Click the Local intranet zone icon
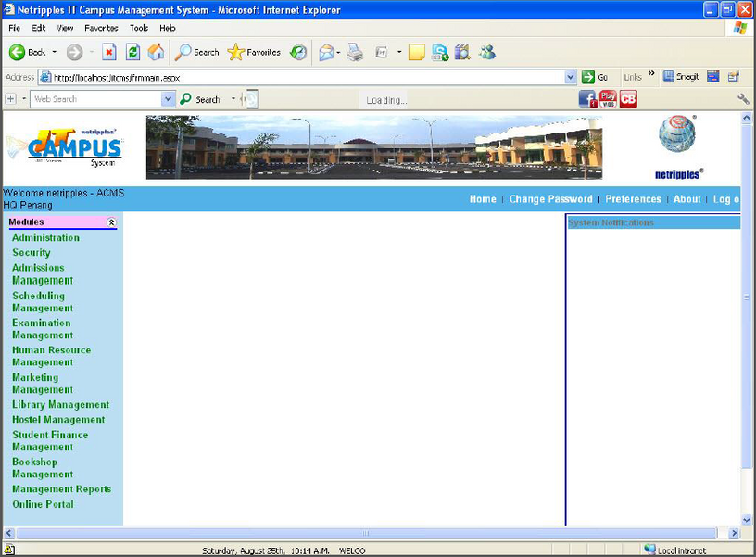The height and width of the screenshot is (557, 756). pyautogui.click(x=649, y=550)
